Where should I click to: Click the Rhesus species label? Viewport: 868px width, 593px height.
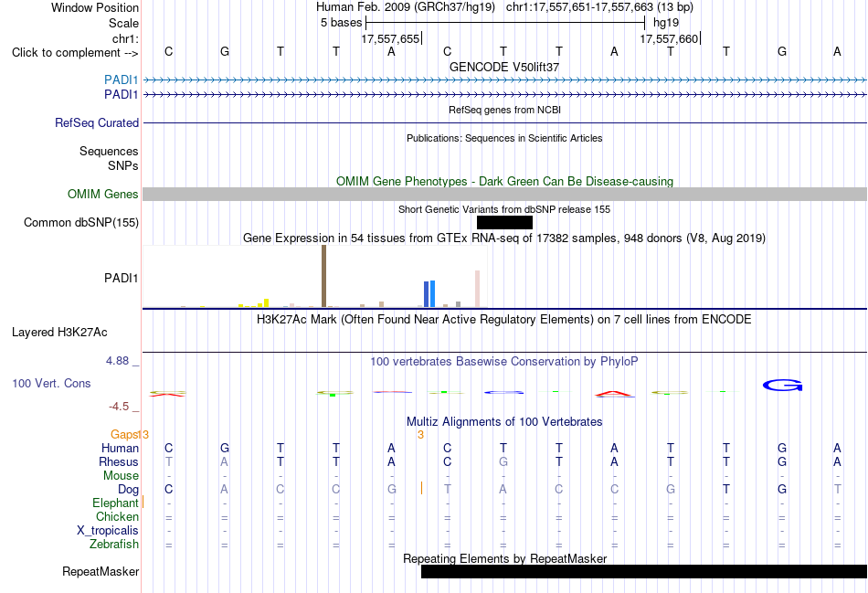click(119, 461)
